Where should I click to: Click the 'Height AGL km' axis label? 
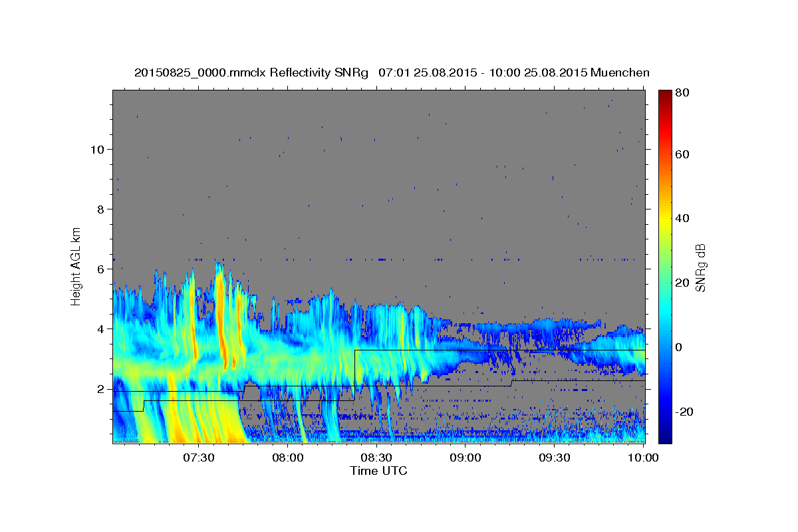coord(76,265)
